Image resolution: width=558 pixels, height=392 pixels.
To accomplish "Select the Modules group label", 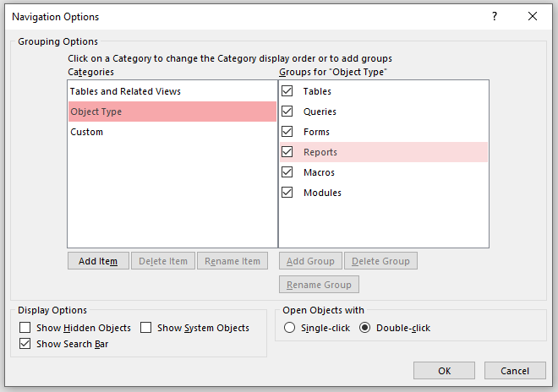I will click(x=322, y=193).
